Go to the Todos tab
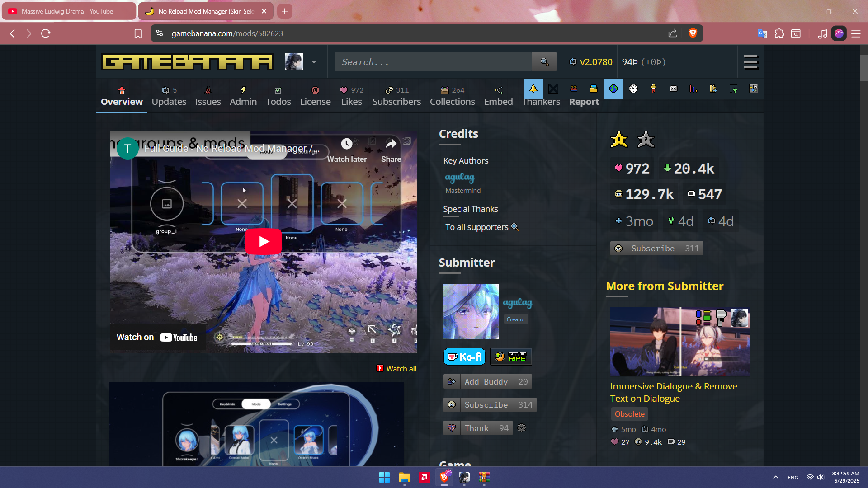868x488 pixels. pyautogui.click(x=278, y=96)
